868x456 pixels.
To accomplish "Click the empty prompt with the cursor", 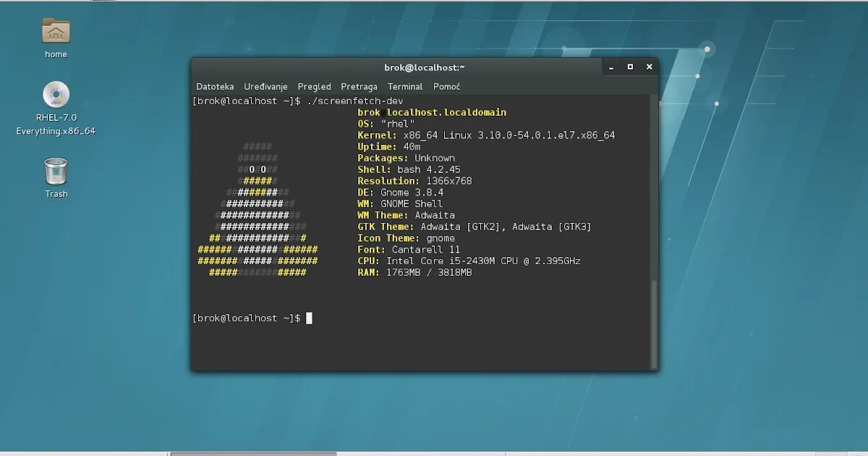I will (x=252, y=318).
